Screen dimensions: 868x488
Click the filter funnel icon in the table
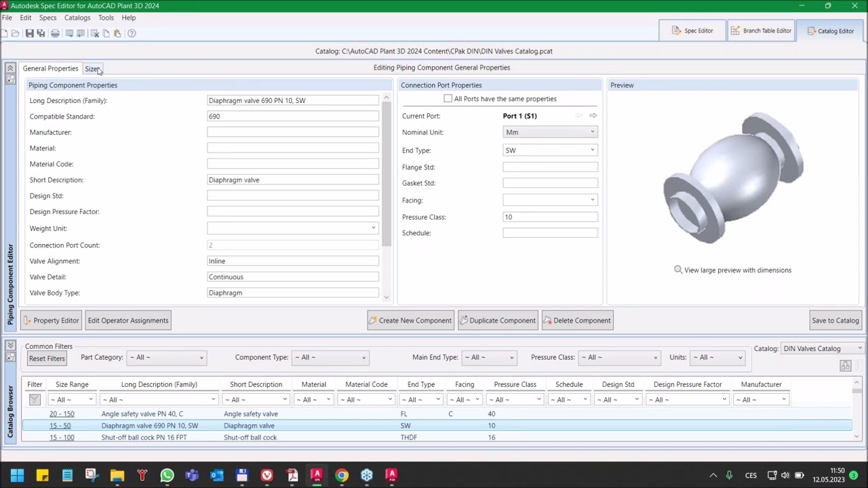click(x=35, y=400)
